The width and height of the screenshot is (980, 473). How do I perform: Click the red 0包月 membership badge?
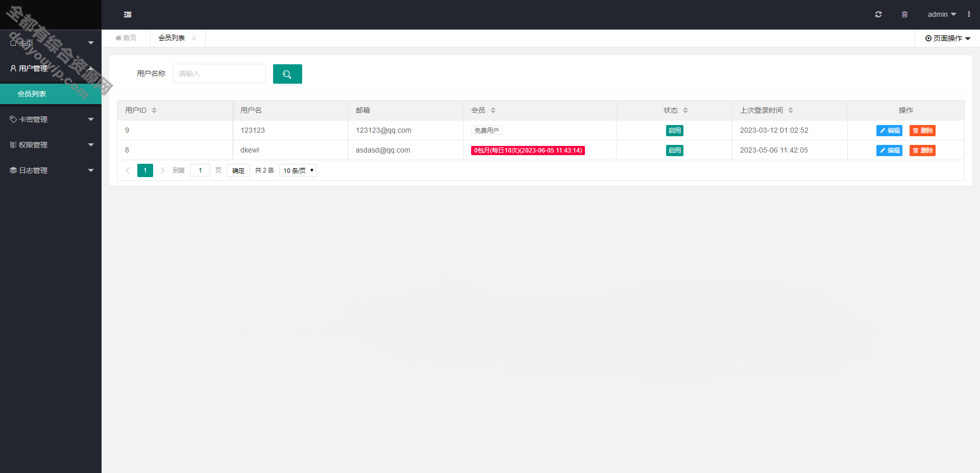tap(528, 151)
